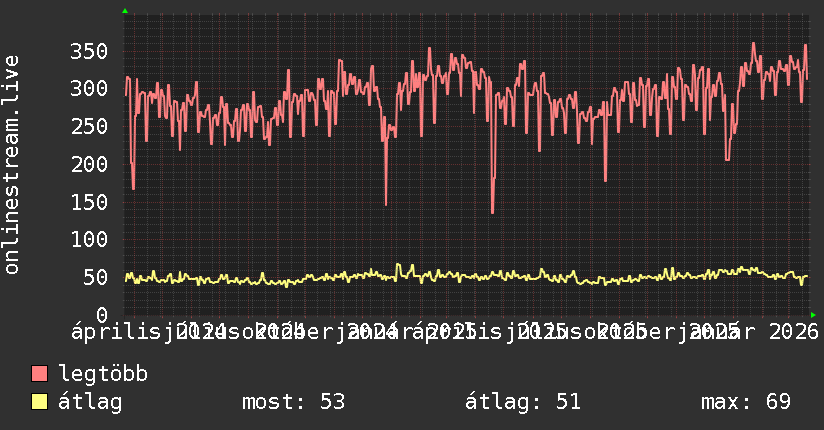Click the 350 y-axis label

(x=89, y=52)
